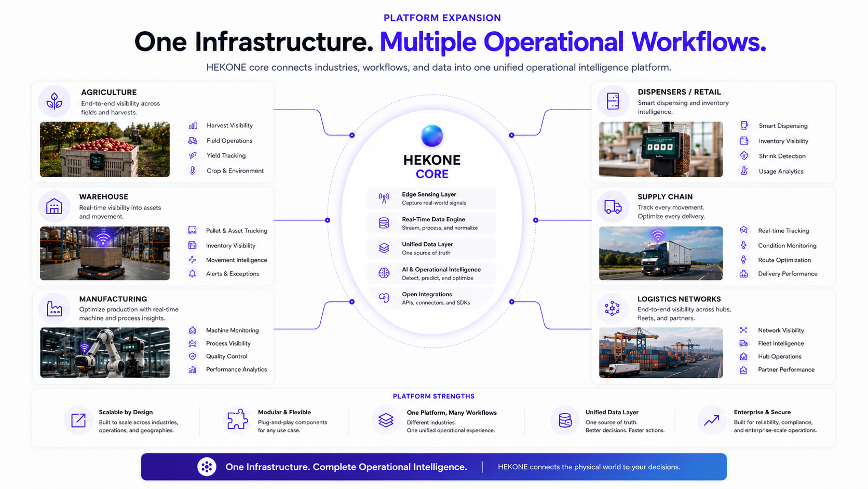Open the apple harvest crate image
The width and height of the screenshot is (868, 489).
click(105, 150)
